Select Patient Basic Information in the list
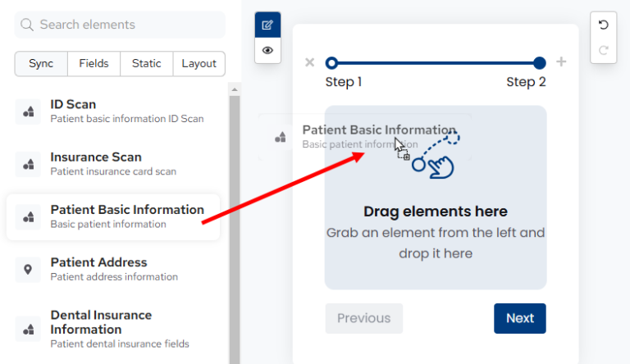Viewport: 630px width, 364px height. (x=113, y=217)
